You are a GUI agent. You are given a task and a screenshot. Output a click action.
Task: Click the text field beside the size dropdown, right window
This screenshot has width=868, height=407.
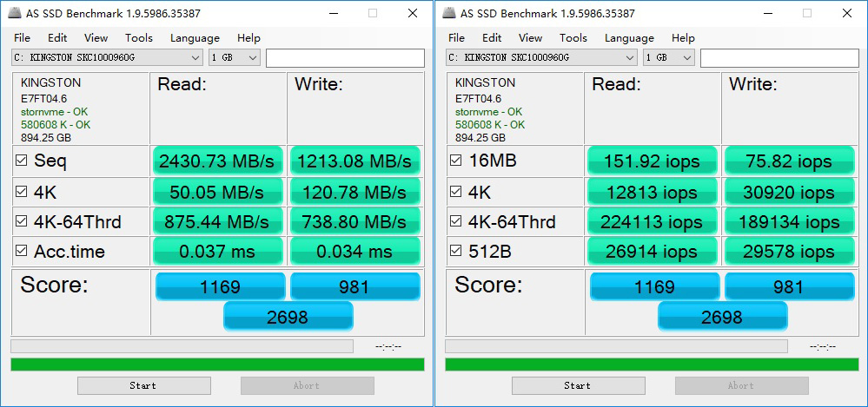[x=780, y=58]
